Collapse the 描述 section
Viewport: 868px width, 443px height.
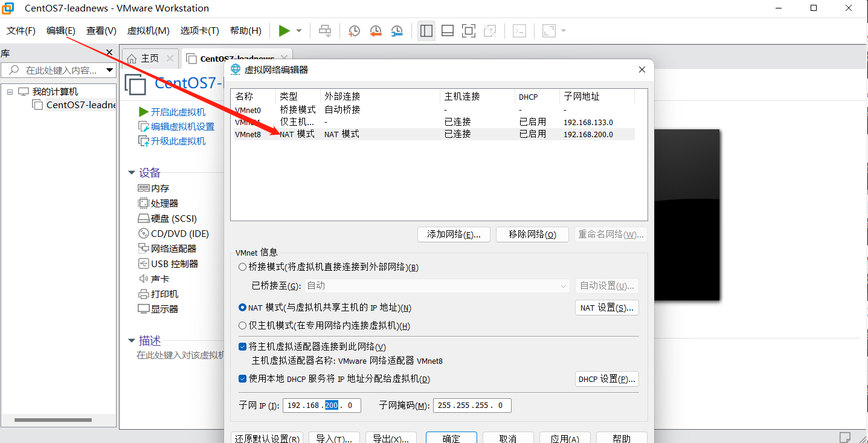point(132,341)
